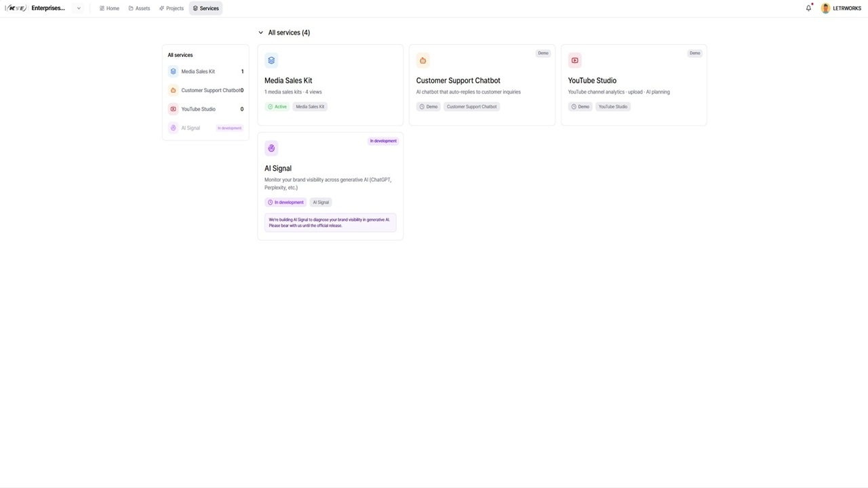This screenshot has width=868, height=488.
Task: Click the LETRWORKS user avatar
Action: tap(825, 8)
